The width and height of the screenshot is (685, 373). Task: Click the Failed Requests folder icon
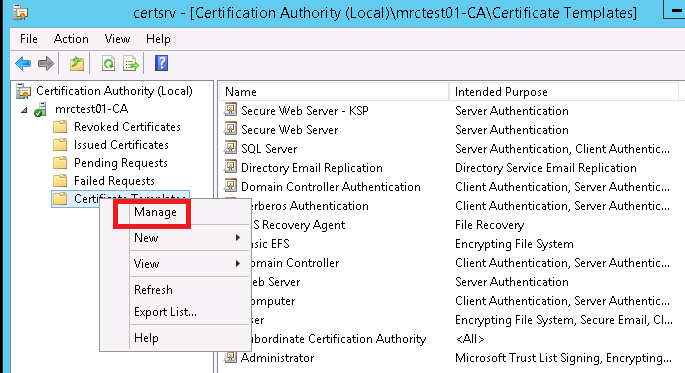coord(60,181)
